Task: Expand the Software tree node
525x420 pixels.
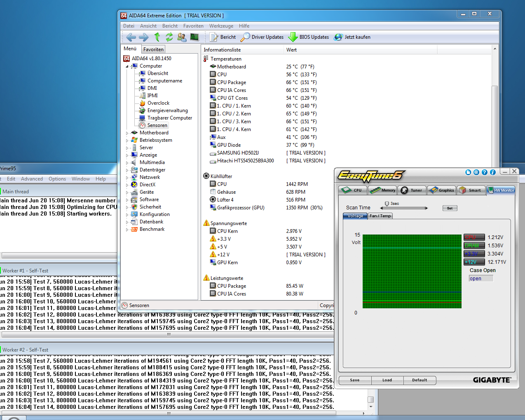Action: point(127,200)
